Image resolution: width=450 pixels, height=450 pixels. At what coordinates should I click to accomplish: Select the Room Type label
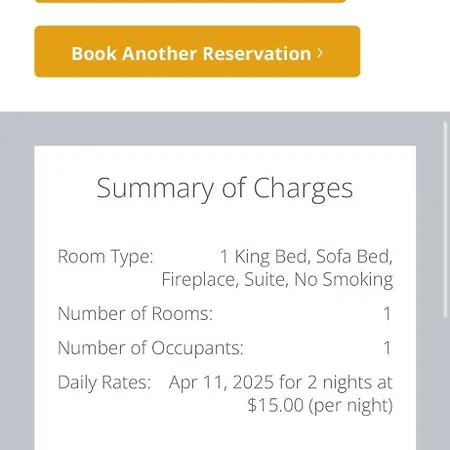(x=106, y=257)
